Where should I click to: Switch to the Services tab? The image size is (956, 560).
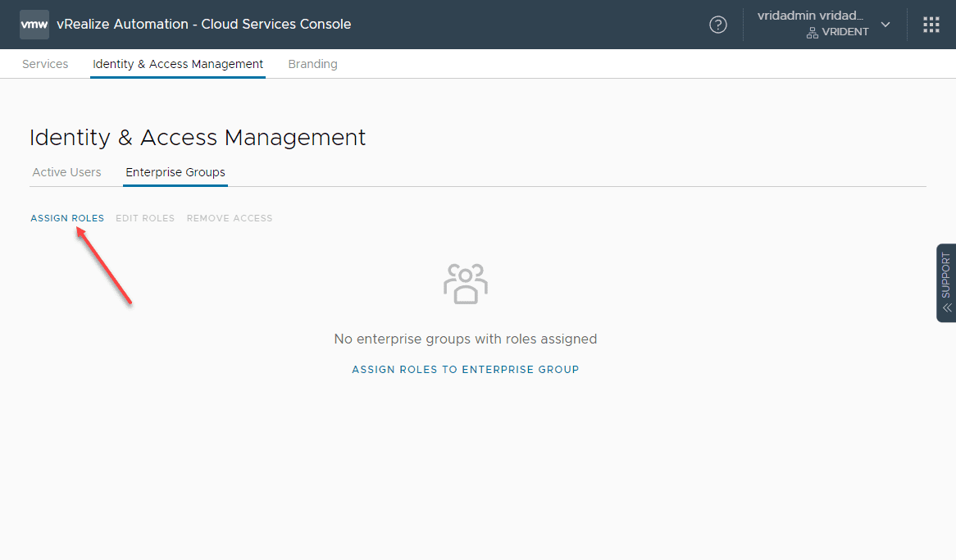[45, 64]
